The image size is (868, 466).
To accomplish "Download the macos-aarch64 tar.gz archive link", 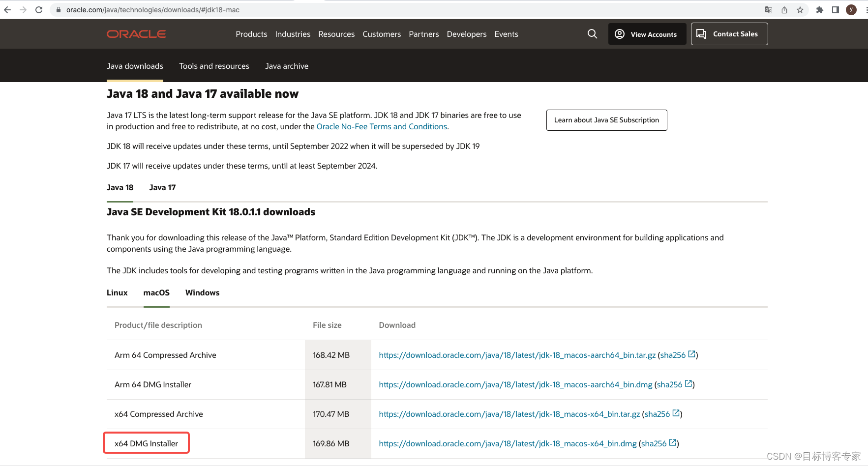I will [x=517, y=355].
